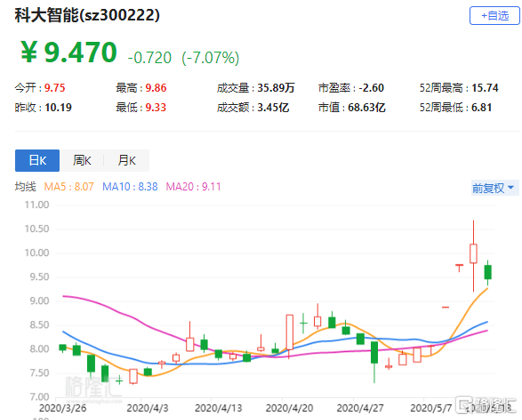Click the 成交额 value 3.45亿
522x420 pixels.
pos(273,108)
